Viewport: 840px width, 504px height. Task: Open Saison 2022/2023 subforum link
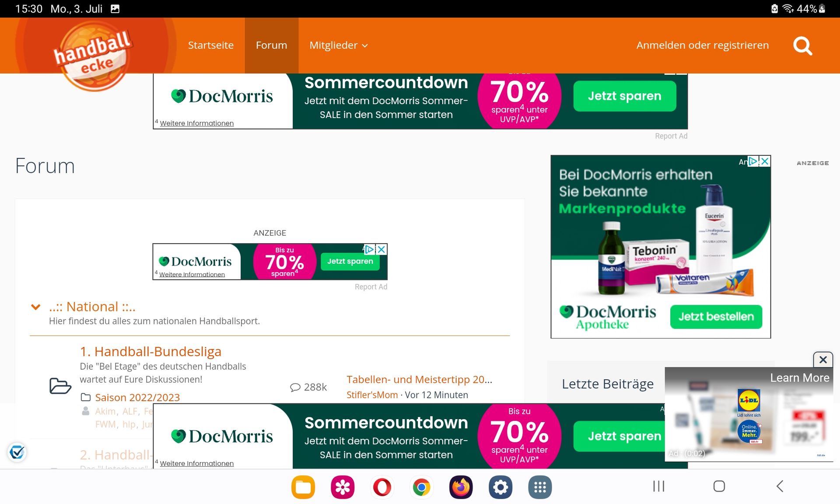pyautogui.click(x=137, y=397)
